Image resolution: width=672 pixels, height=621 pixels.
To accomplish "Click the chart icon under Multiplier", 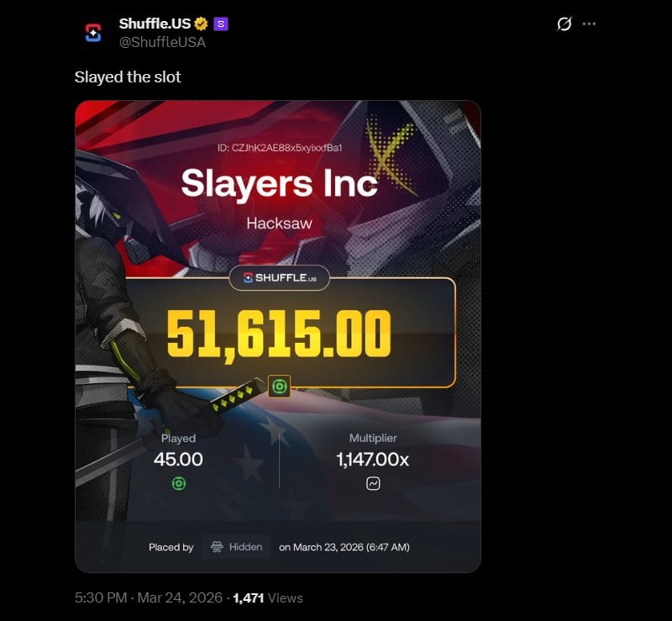I will [373, 484].
